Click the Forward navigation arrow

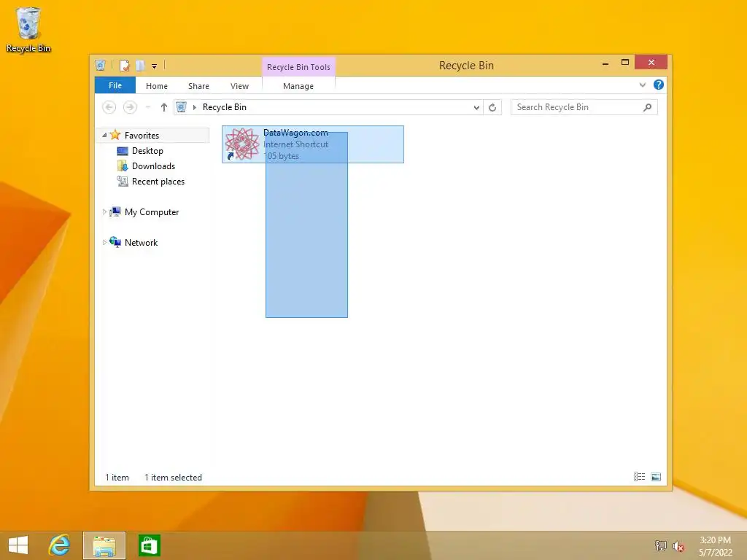(x=130, y=107)
